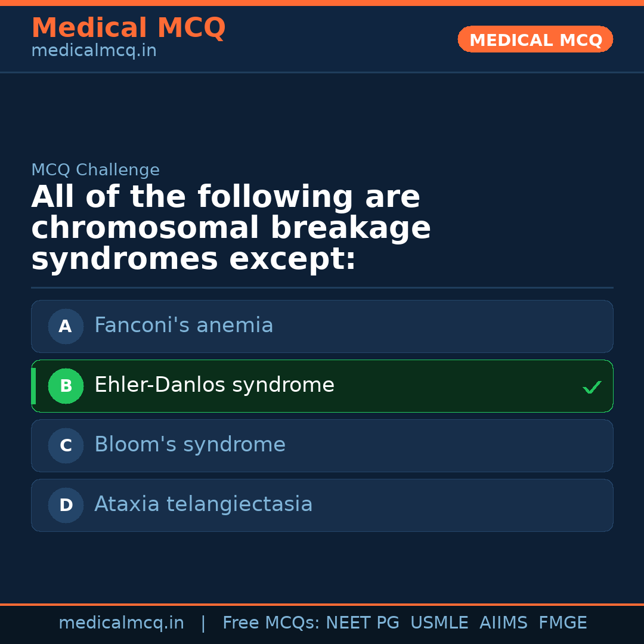
Task: Click the letter C circle badge
Action: click(x=66, y=445)
